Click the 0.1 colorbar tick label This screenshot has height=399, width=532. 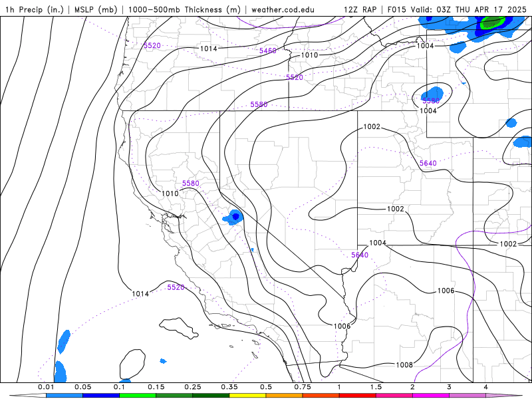[120, 387]
